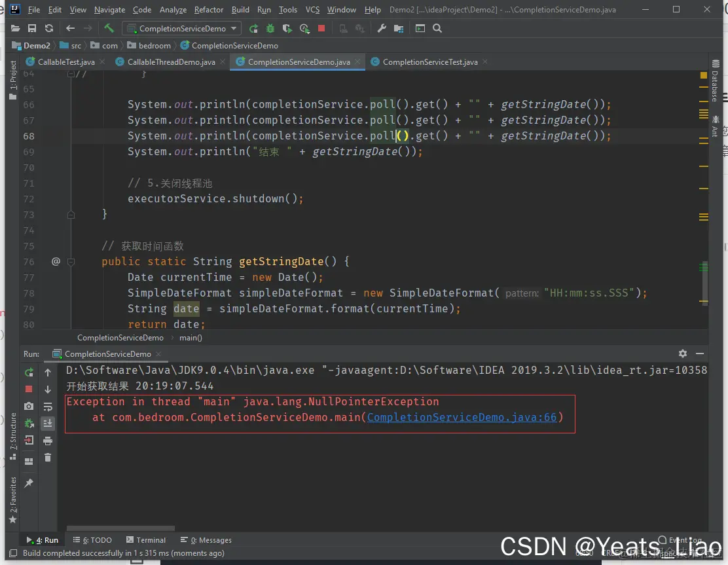Collapse the getStringDate method fold marker

tap(71, 262)
